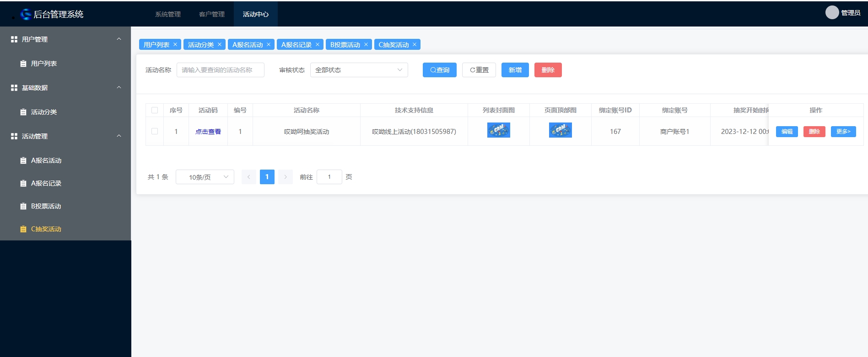Select all rows with header checkbox

pyautogui.click(x=155, y=110)
